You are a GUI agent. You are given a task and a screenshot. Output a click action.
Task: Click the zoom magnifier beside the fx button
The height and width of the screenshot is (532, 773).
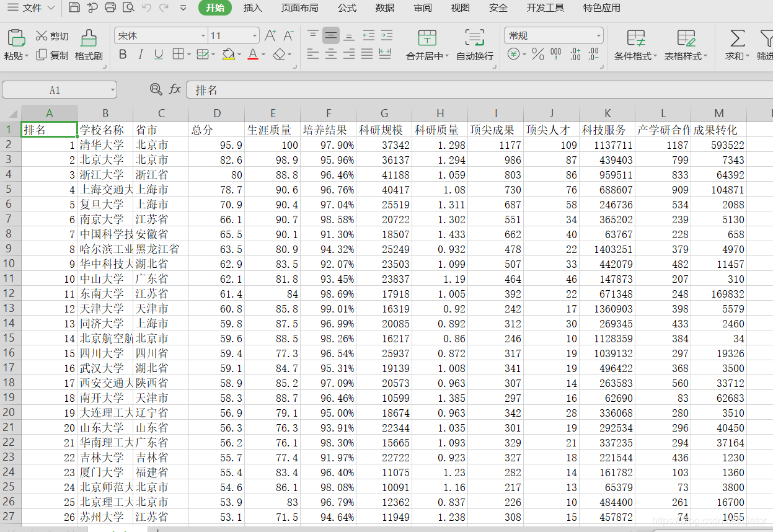pyautogui.click(x=156, y=89)
